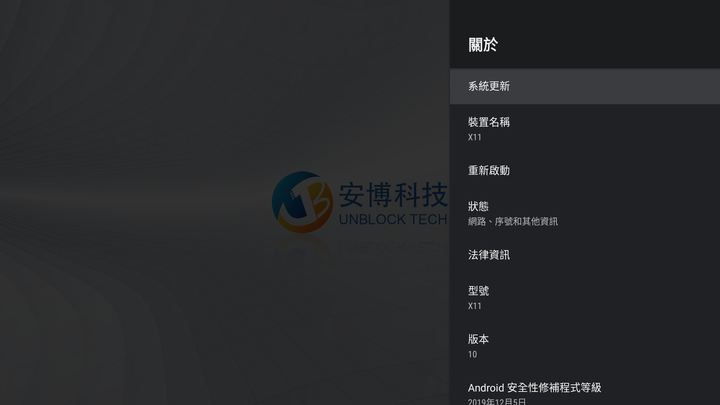View 法律資訊 legal information
This screenshot has height=405, width=720.
pos(585,255)
